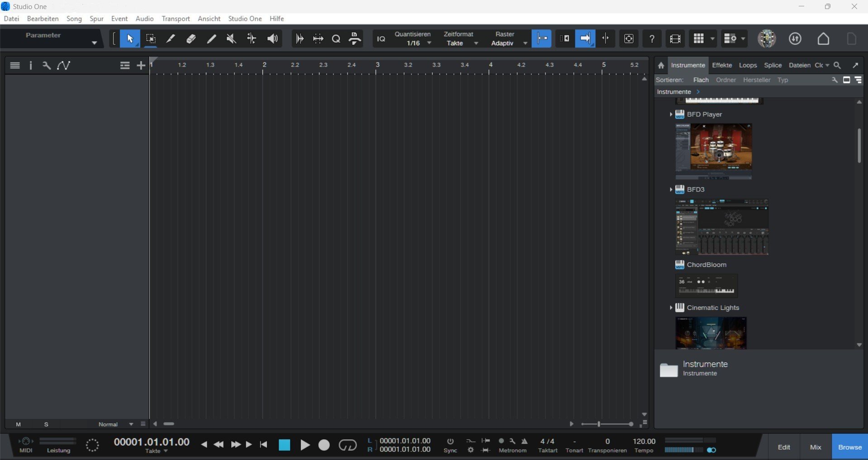Image resolution: width=868 pixels, height=460 pixels.
Task: Expand the BFD Player instrument
Action: coord(671,114)
